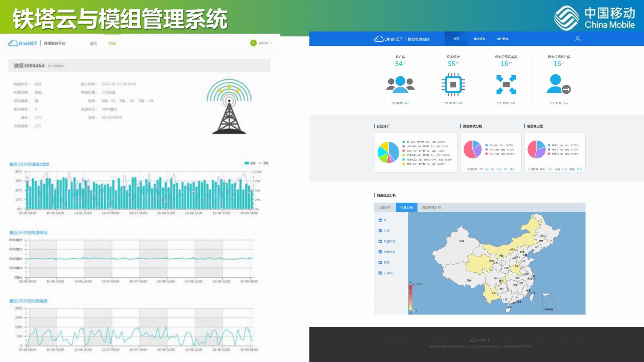Click the 新疆 region on the map
The image size is (644, 362).
[461, 241]
